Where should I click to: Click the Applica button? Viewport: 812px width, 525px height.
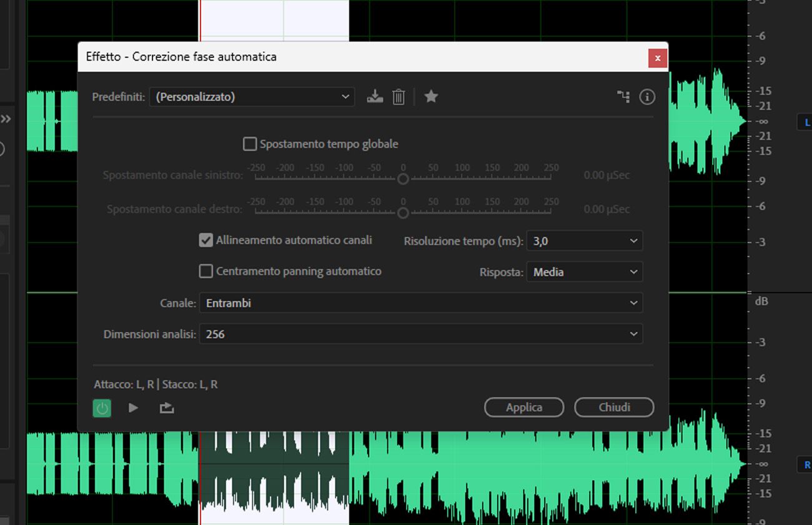coord(524,407)
